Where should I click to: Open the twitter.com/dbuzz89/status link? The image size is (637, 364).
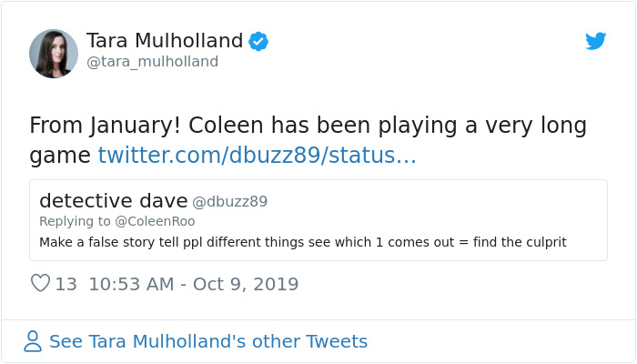point(257,156)
